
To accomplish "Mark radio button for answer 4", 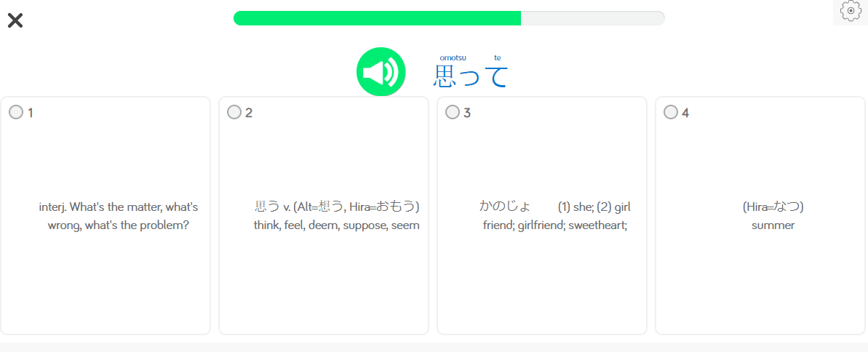I will coord(670,112).
